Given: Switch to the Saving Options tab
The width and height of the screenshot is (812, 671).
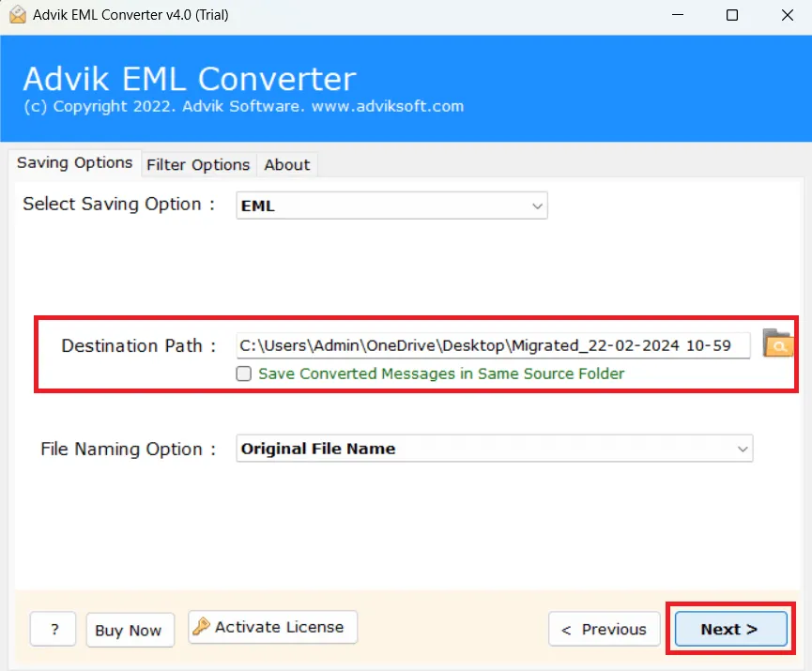Looking at the screenshot, I should pos(74,163).
